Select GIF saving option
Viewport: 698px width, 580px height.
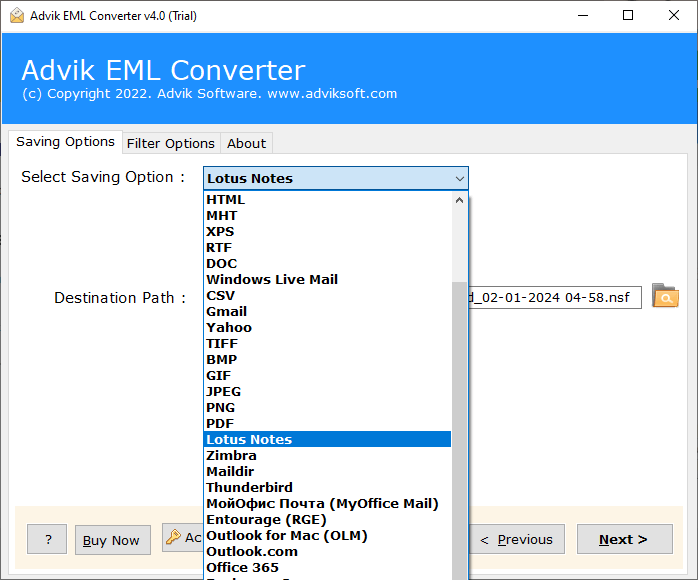327,376
